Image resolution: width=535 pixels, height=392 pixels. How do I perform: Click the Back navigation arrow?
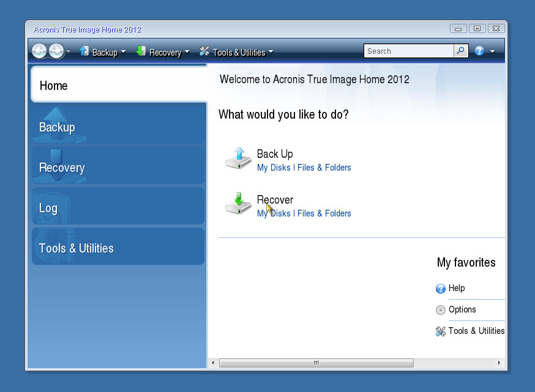(x=39, y=51)
